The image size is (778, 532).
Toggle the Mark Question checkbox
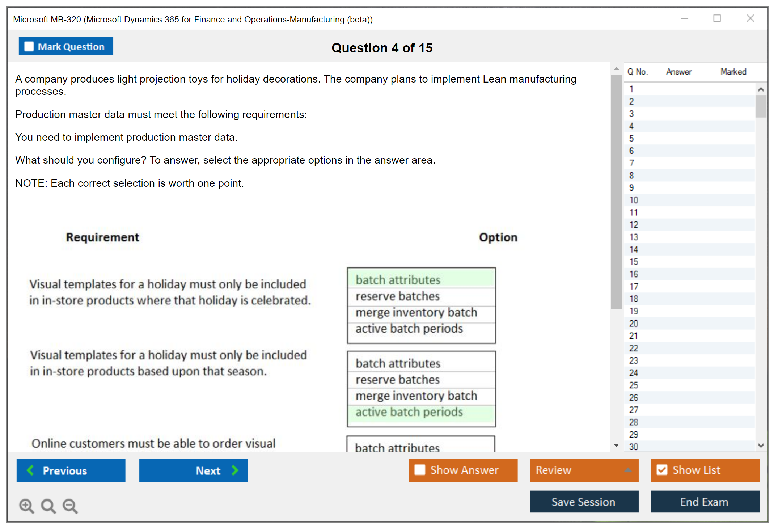pyautogui.click(x=29, y=47)
